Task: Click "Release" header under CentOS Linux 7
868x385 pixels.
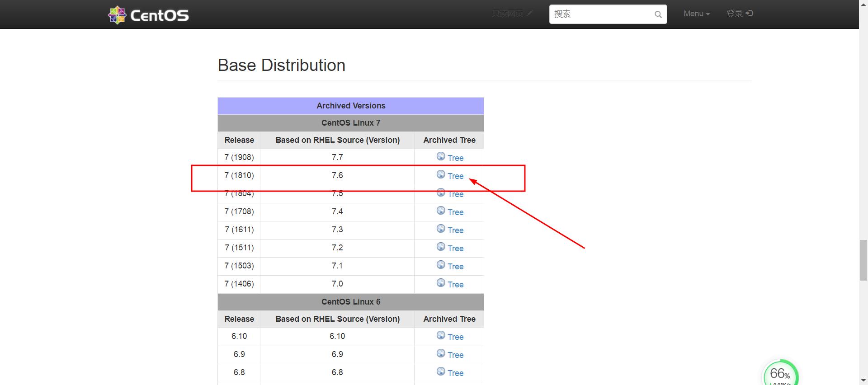Action: click(239, 140)
